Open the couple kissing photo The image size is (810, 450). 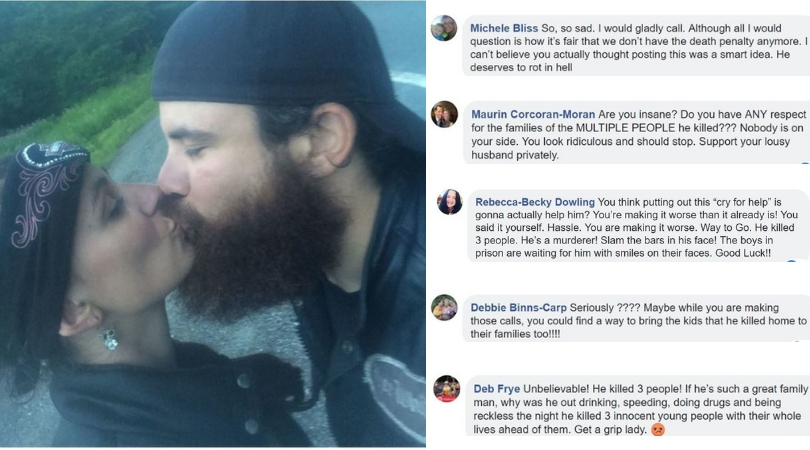tap(212, 225)
